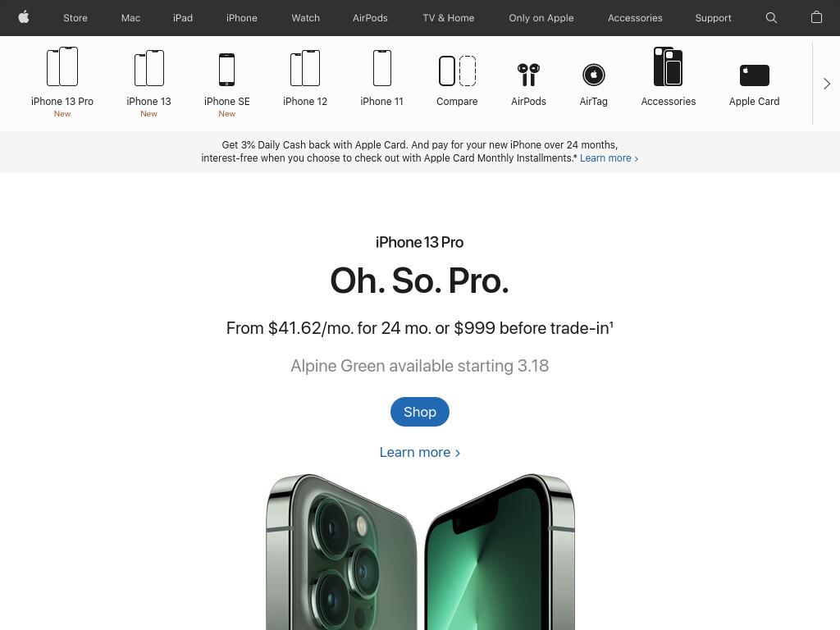
Task: Select the iPhone SE icon
Action: coord(226,69)
